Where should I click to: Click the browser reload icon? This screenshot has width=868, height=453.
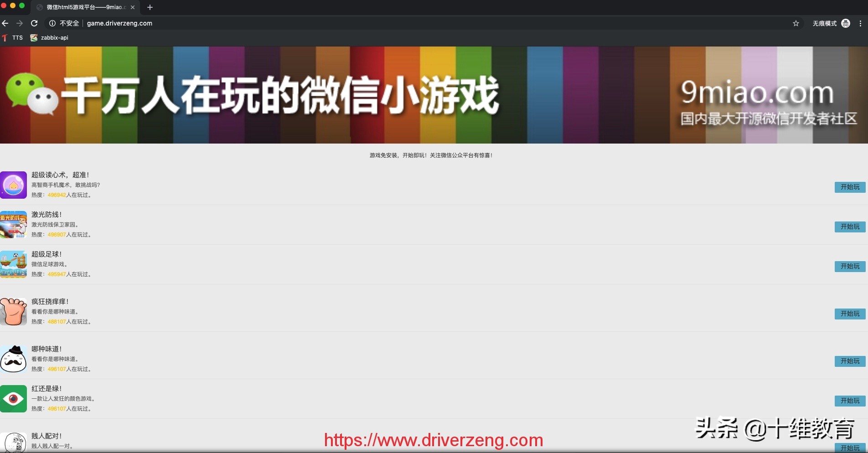34,23
